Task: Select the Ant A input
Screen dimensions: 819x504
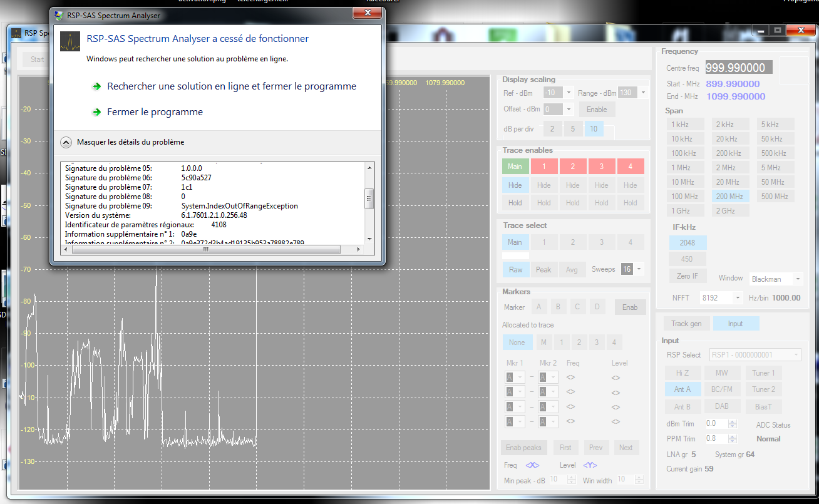Action: click(x=682, y=389)
